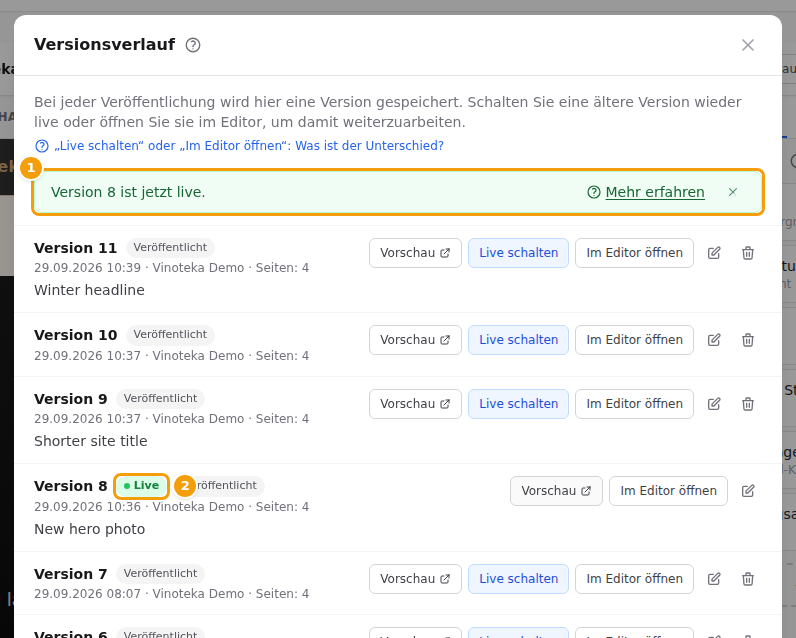This screenshot has height=638, width=796.
Task: Click Im Editor öffnen for Version 11
Action: click(634, 253)
